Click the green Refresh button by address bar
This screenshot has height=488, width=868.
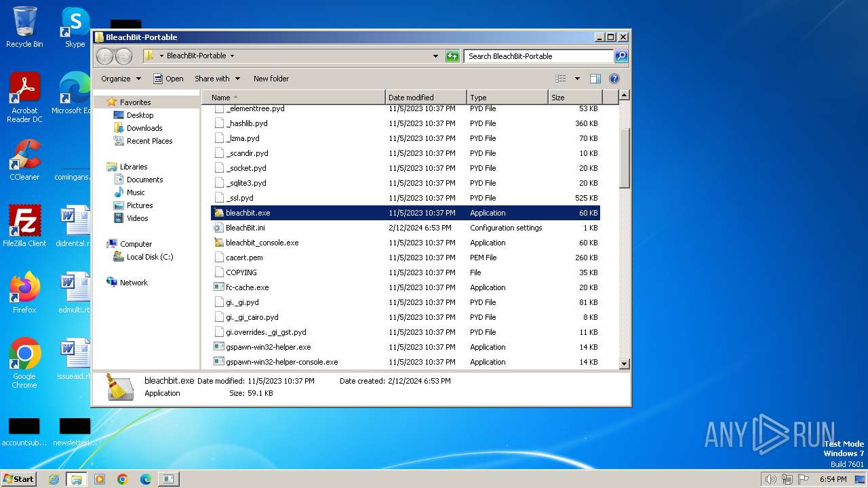click(x=452, y=56)
